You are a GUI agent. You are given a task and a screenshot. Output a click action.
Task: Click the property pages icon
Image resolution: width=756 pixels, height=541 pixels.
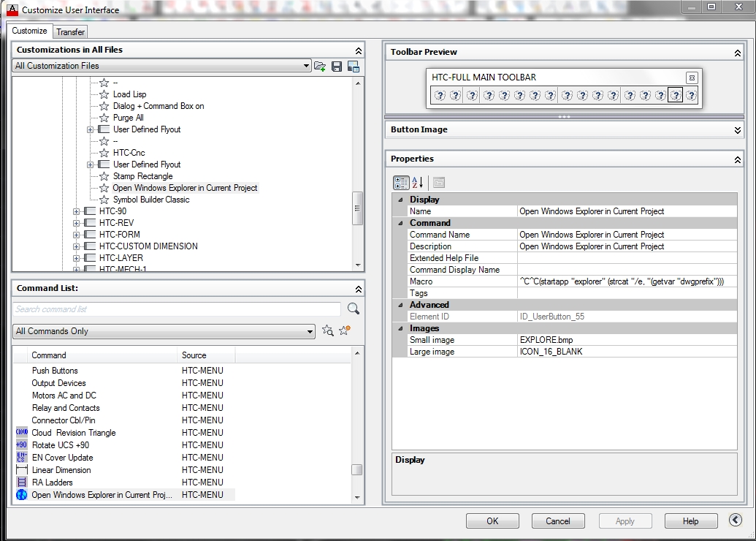tap(439, 183)
